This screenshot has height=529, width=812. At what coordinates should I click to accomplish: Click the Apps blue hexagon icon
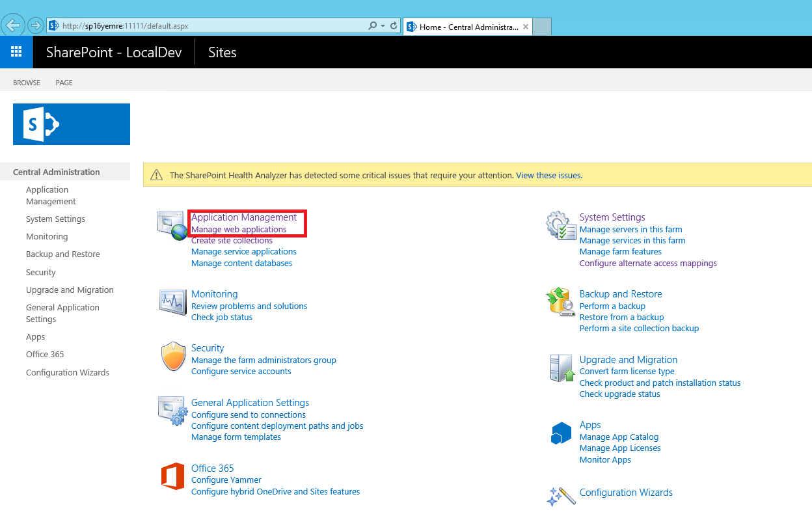coord(561,433)
